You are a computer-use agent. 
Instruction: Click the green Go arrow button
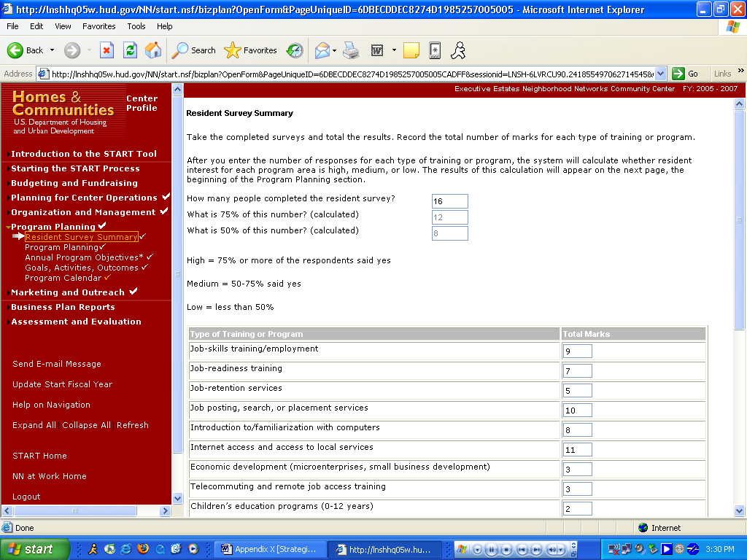(x=678, y=74)
